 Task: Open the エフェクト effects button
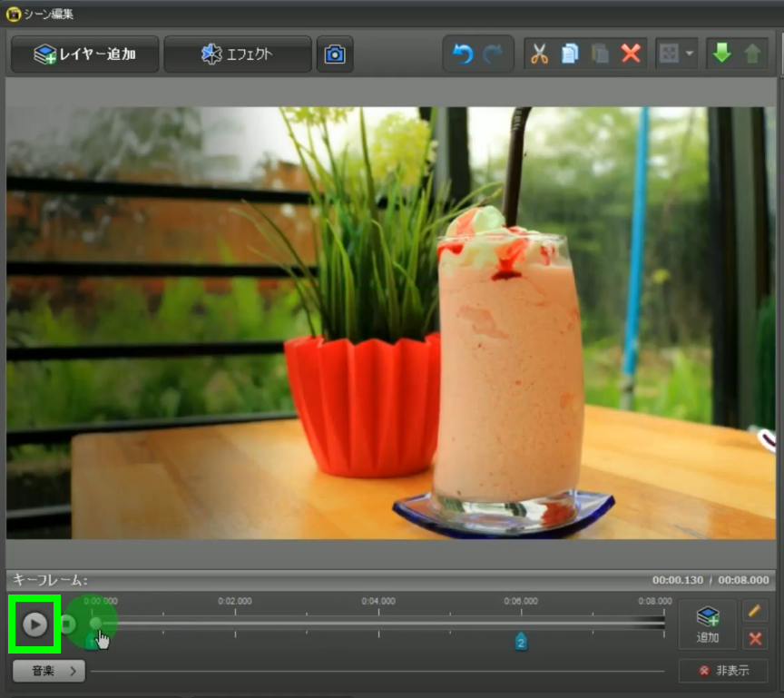click(x=237, y=54)
